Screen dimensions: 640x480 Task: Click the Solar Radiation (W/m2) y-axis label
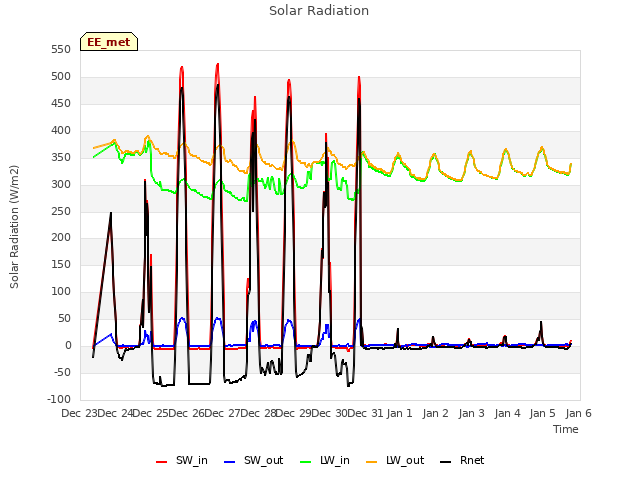(x=14, y=227)
